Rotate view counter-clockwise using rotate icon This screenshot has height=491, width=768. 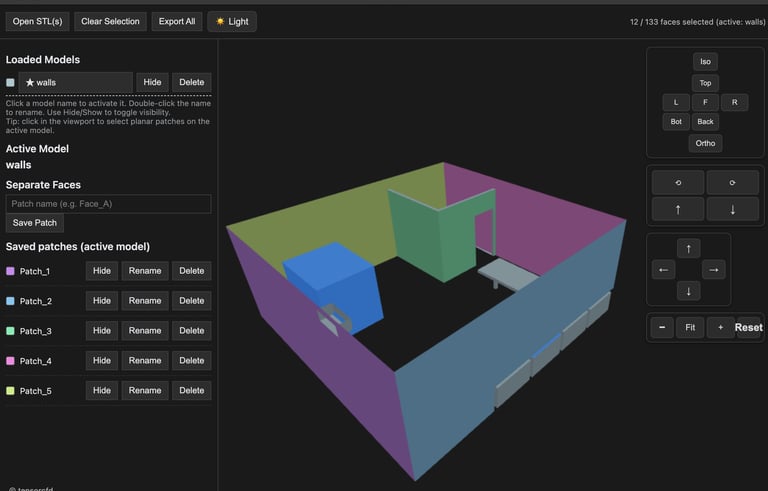678,183
